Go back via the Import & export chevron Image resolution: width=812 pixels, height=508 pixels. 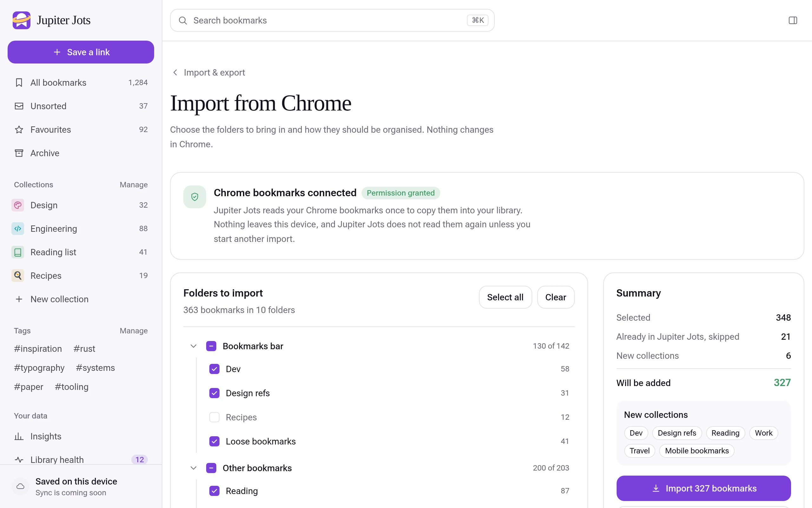[175, 73]
